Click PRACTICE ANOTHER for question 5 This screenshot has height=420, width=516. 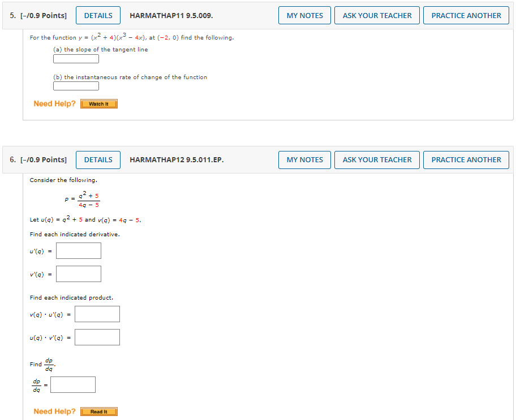click(466, 15)
